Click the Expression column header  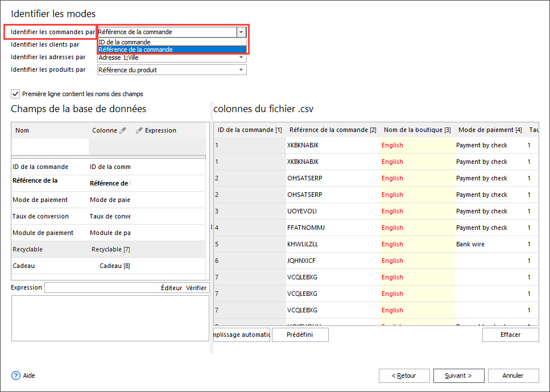(x=160, y=130)
